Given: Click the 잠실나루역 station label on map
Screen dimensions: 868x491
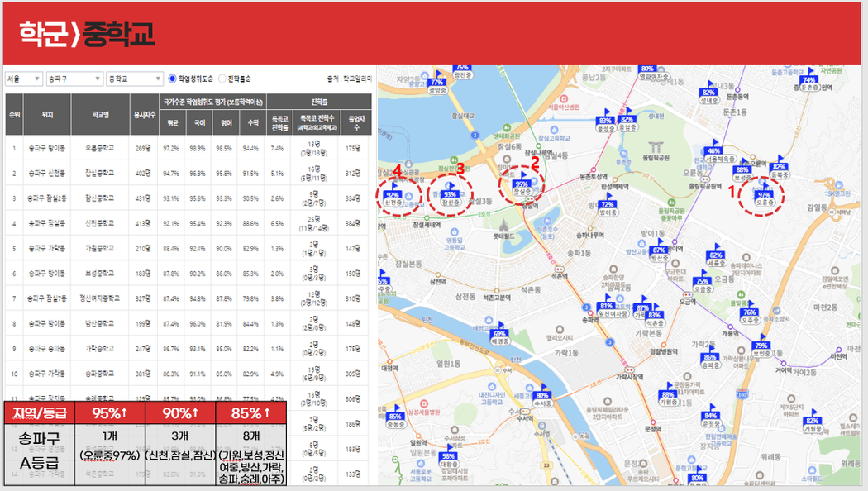Looking at the screenshot, I should point(539,152).
